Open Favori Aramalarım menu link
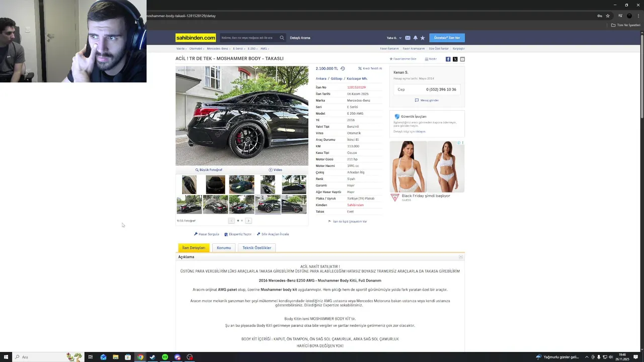 click(x=414, y=49)
